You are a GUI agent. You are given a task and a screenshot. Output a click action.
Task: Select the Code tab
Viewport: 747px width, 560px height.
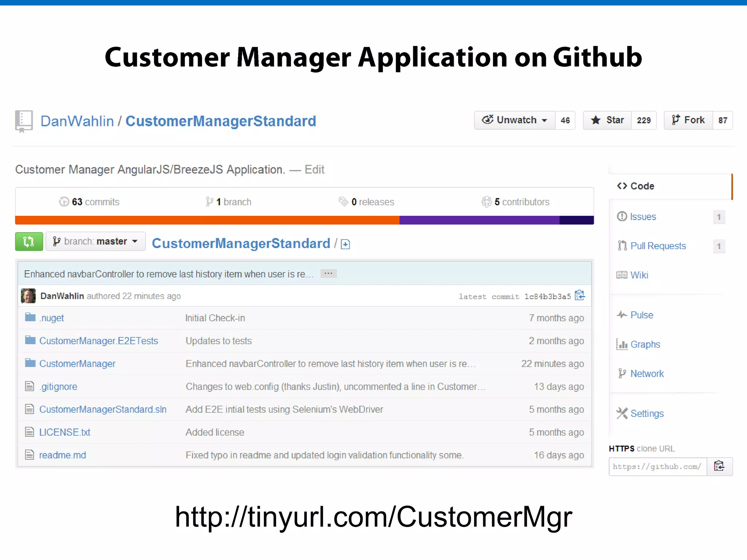pos(670,186)
